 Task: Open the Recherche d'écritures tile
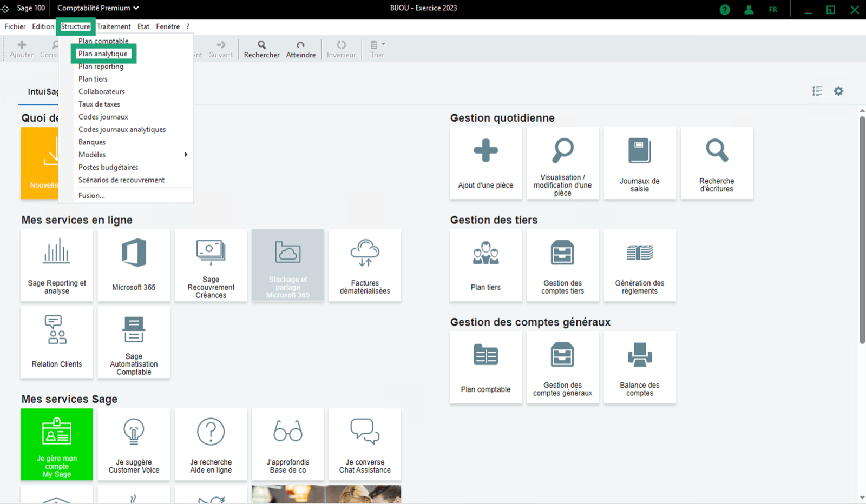click(717, 163)
